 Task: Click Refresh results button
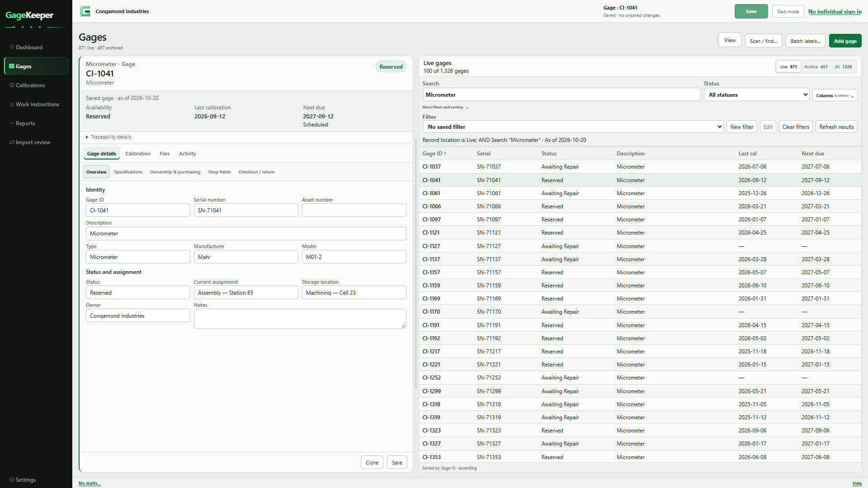(x=836, y=127)
